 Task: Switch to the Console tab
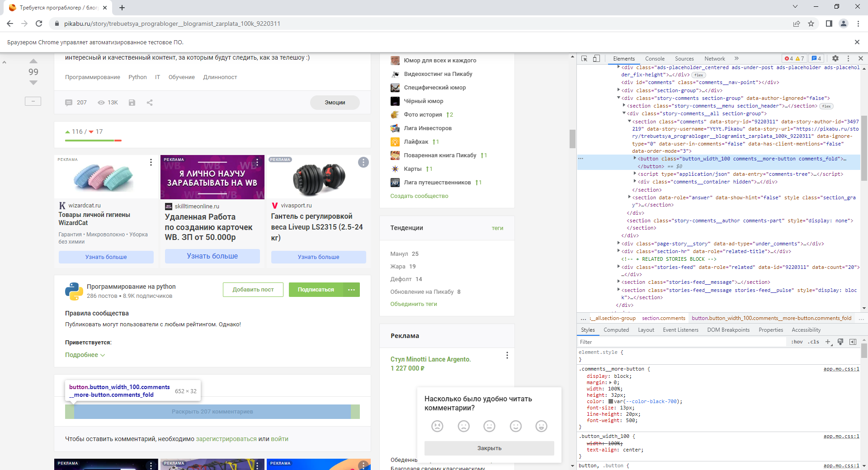point(655,59)
